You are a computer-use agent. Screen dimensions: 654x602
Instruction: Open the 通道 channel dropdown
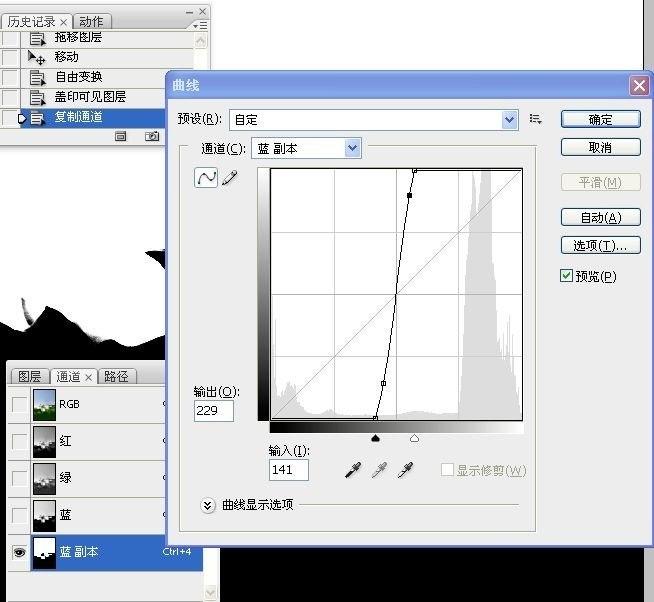[x=352, y=148]
